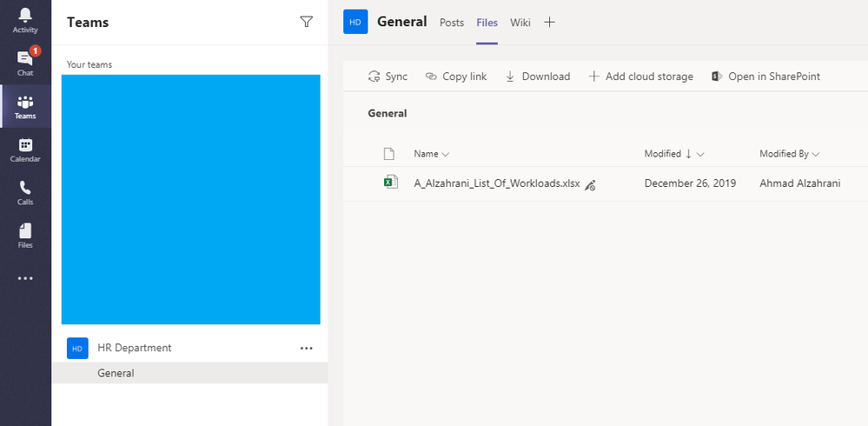Screen dimensions: 868x426
Task: Open A_Alzahrani_List_Of_Workloads.xlsx file
Action: [x=497, y=183]
